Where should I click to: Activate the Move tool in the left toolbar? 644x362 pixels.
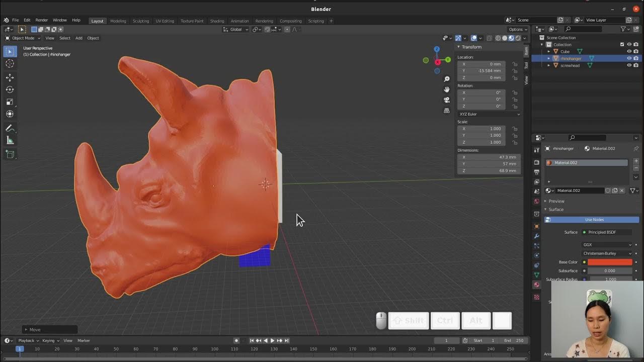point(10,77)
